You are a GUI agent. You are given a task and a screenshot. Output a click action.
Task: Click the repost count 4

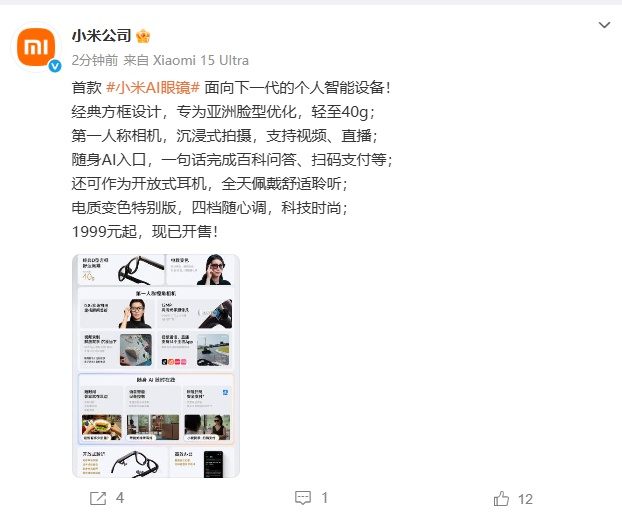pyautogui.click(x=120, y=498)
